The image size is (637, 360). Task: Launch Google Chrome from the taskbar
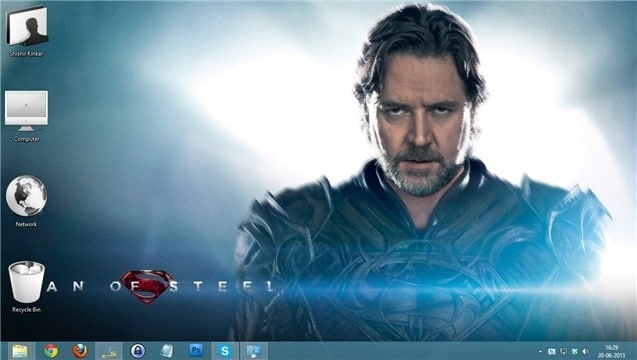(x=51, y=351)
